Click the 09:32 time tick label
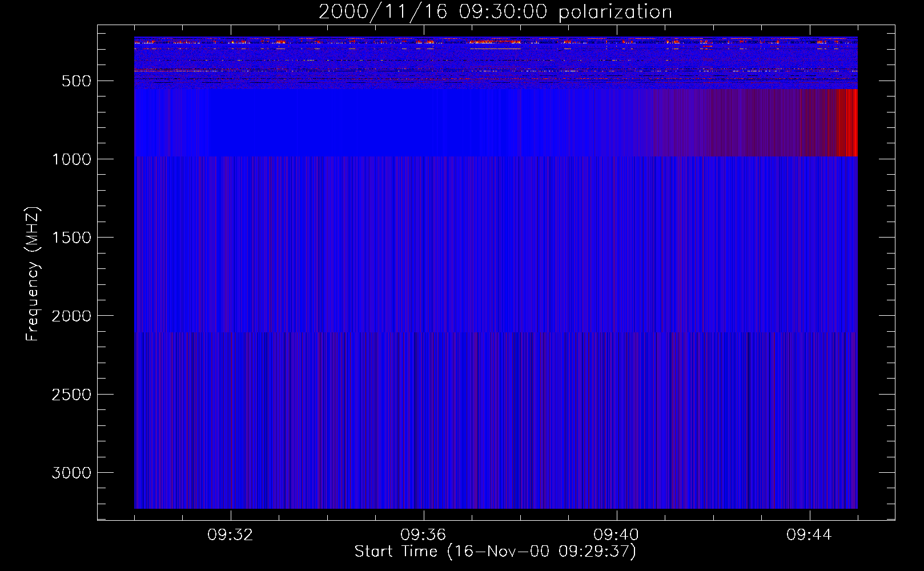 click(x=230, y=535)
